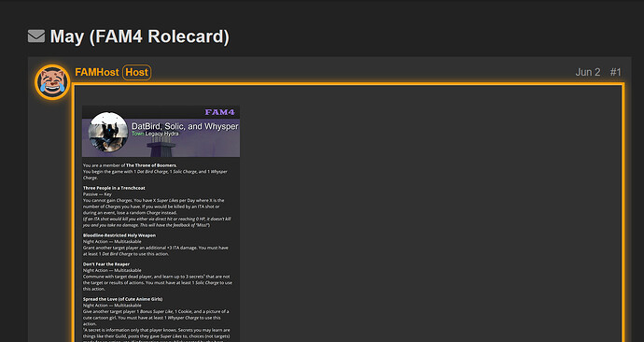This screenshot has width=644, height=342.
Task: Click The Throne of Boomers bold text
Action: (x=151, y=165)
